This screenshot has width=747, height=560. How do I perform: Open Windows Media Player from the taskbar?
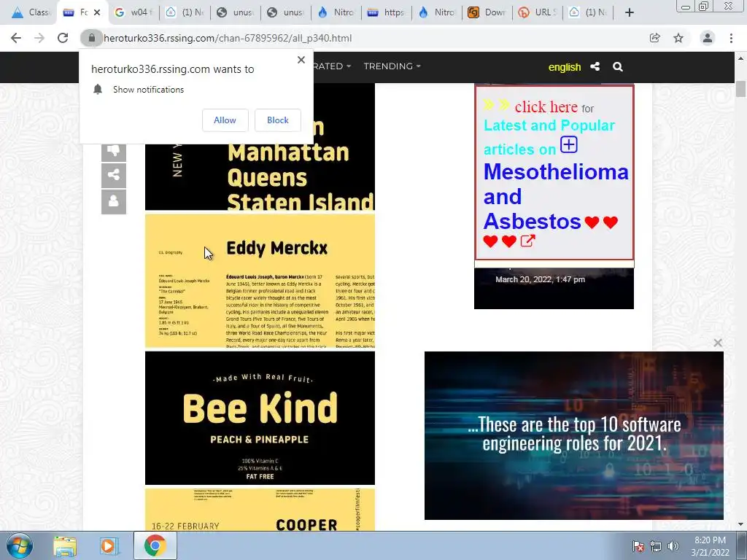coord(108,545)
